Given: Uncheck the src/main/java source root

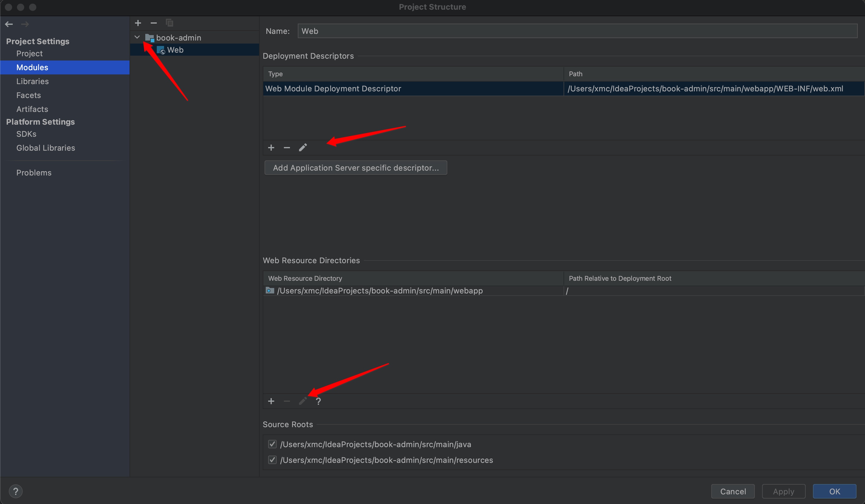Looking at the screenshot, I should [272, 444].
